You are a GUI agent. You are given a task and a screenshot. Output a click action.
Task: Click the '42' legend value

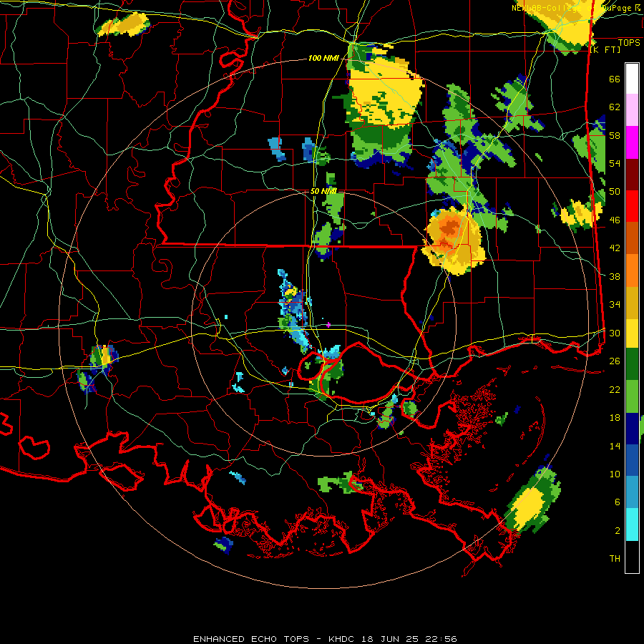[x=615, y=248]
